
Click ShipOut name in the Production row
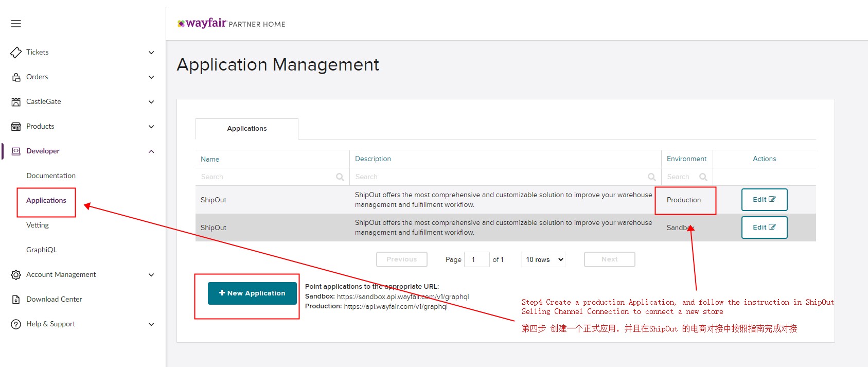pos(214,200)
